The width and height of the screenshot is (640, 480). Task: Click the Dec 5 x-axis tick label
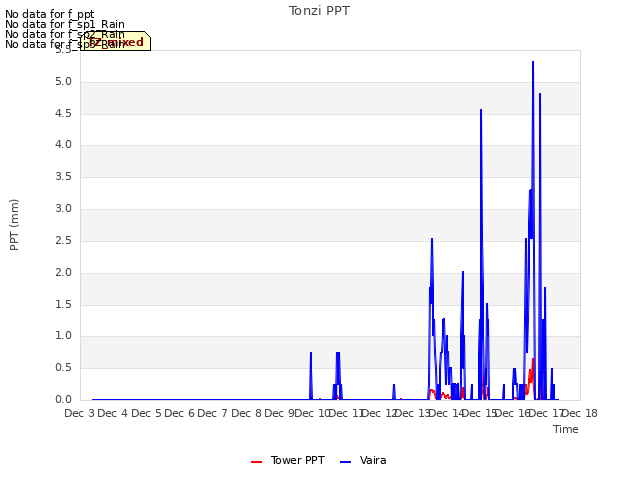pos(146,413)
